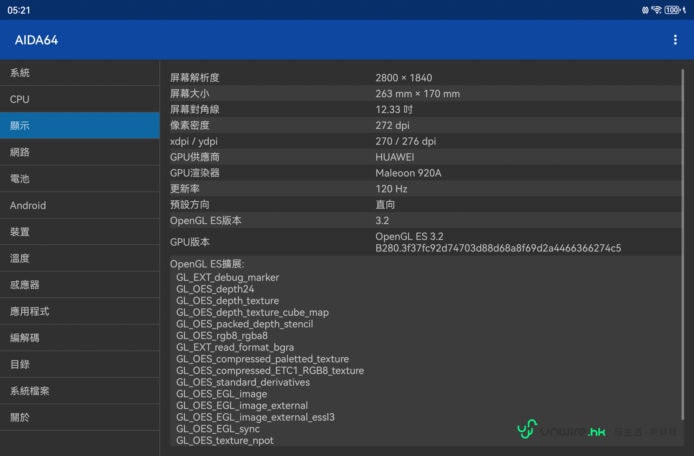Viewport: 694px width, 456px height.
Task: Select the GL_OES_compressed_ETC1_RGB8_texture extension
Action: pyautogui.click(x=270, y=371)
